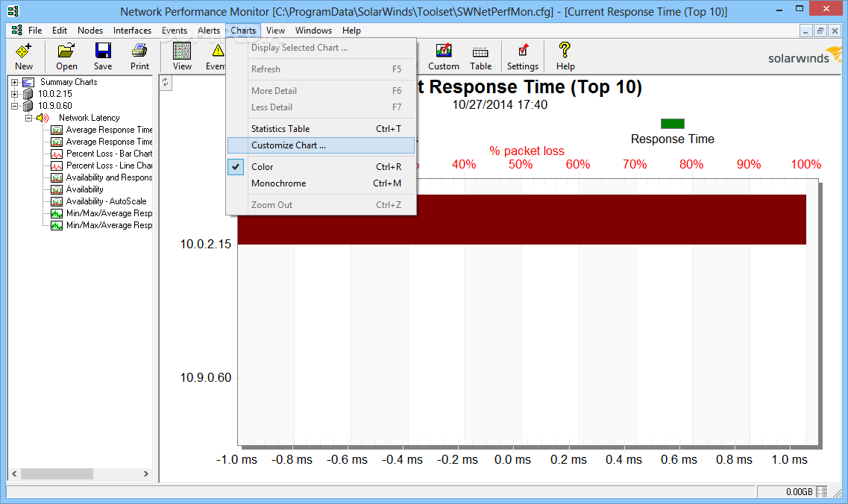The width and height of the screenshot is (848, 504).
Task: Click the solarwinds logo
Action: (x=805, y=56)
